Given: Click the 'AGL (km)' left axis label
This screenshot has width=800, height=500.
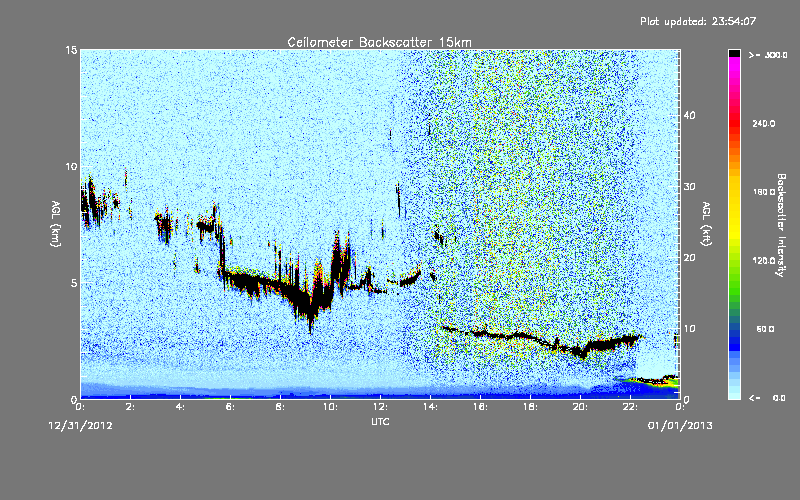Looking at the screenshot, I should pos(56,224).
